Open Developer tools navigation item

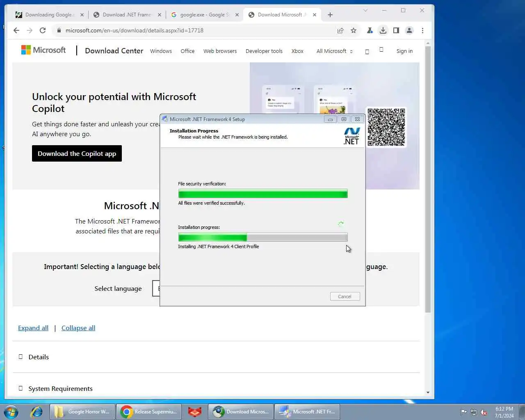click(264, 51)
